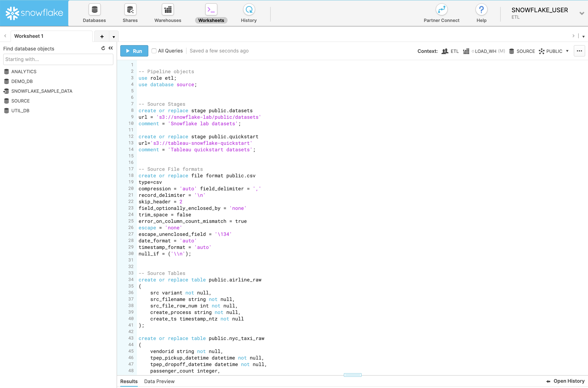
Task: Click the 'trim_space = false' code line
Action: (165, 215)
